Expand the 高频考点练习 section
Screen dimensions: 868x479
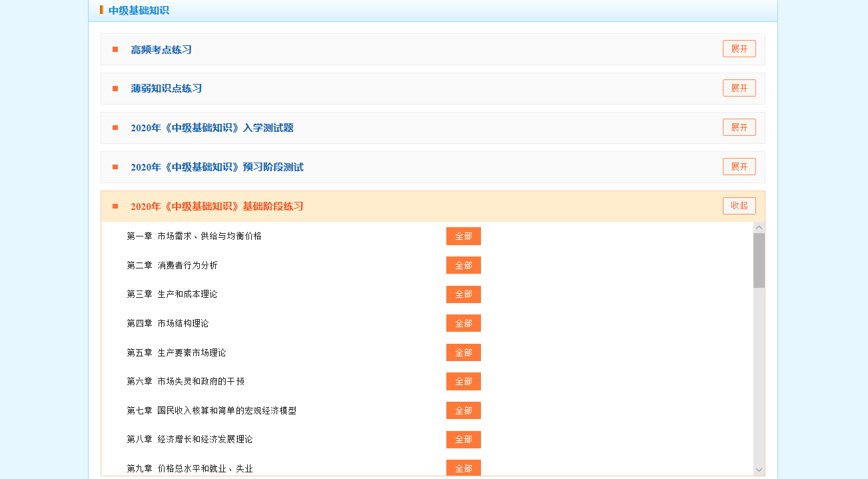tap(739, 49)
